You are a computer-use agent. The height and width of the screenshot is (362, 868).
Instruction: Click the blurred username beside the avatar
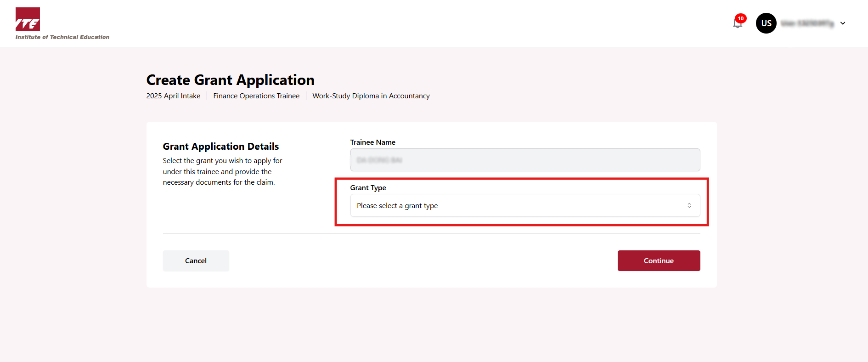coord(807,23)
